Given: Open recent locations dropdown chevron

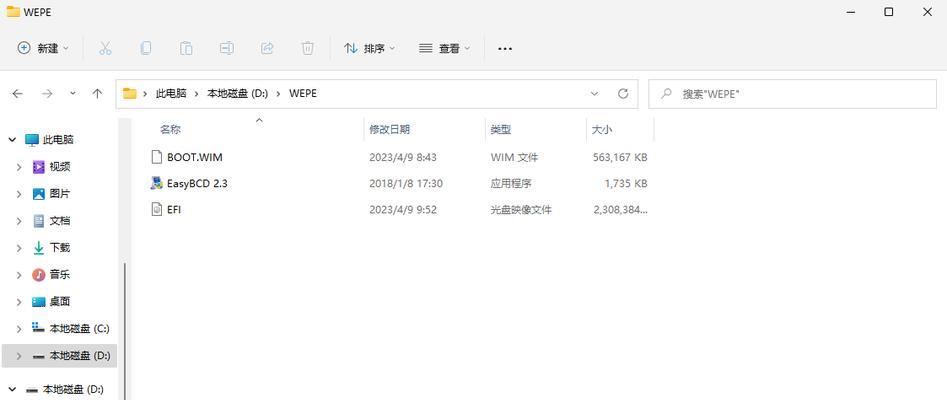Looking at the screenshot, I should [73, 94].
